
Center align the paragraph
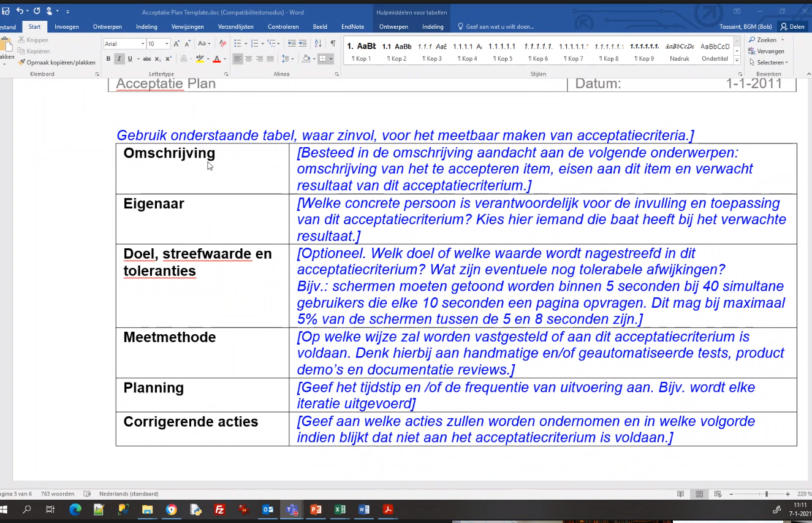pyautogui.click(x=248, y=59)
